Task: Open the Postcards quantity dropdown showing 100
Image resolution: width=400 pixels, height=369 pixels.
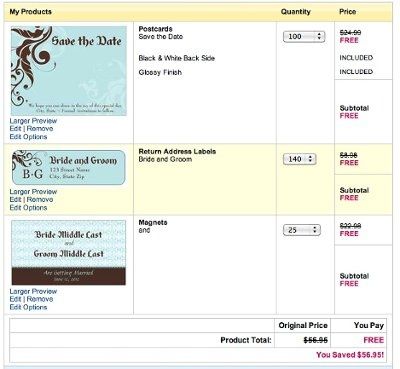Action: tap(304, 36)
